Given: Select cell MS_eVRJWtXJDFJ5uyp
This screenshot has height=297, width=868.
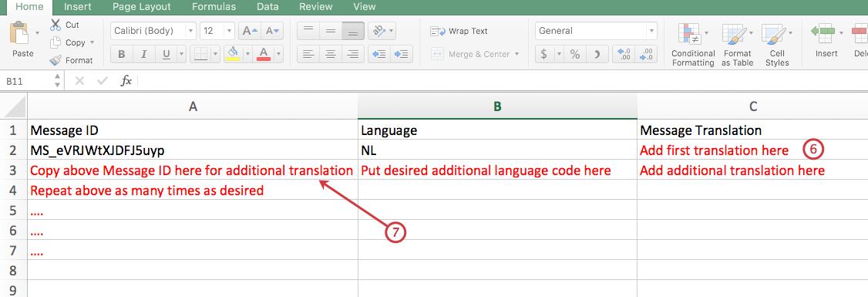Looking at the screenshot, I should (x=193, y=150).
